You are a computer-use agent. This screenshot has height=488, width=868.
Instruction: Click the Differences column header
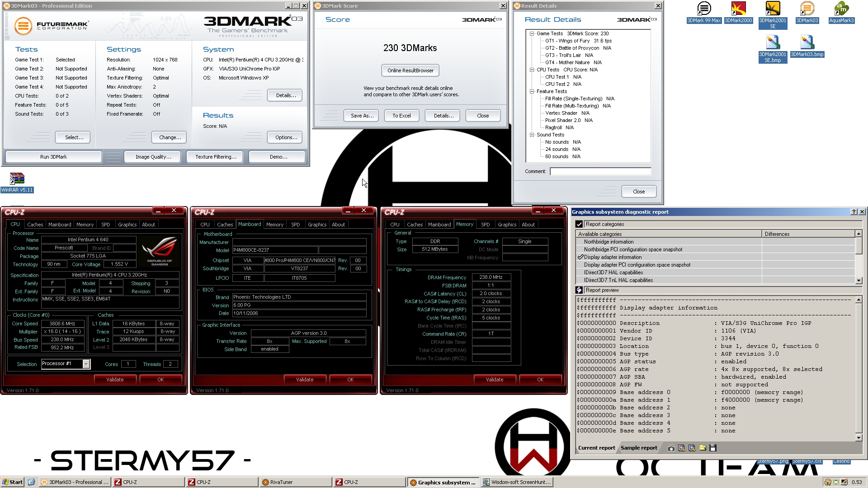click(x=808, y=234)
